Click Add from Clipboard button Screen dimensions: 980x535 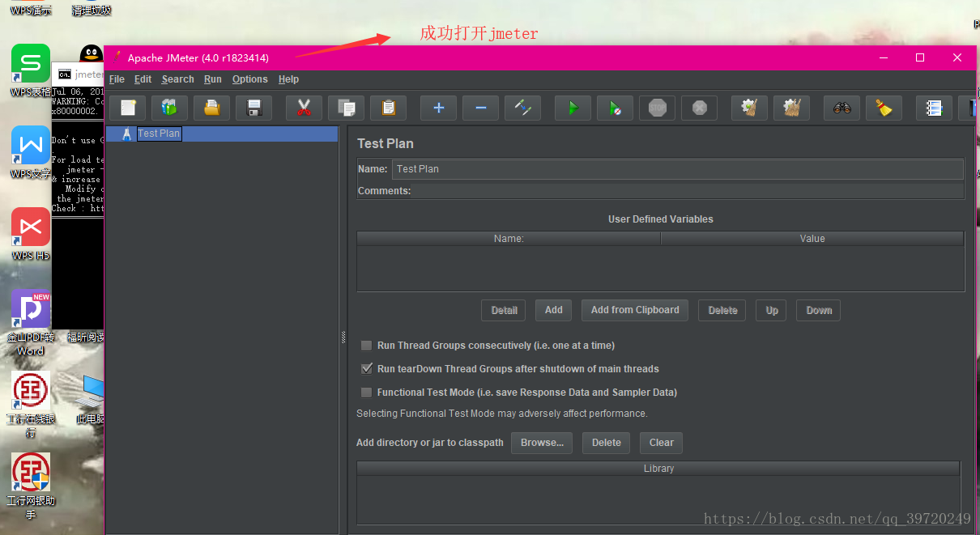[x=635, y=310]
